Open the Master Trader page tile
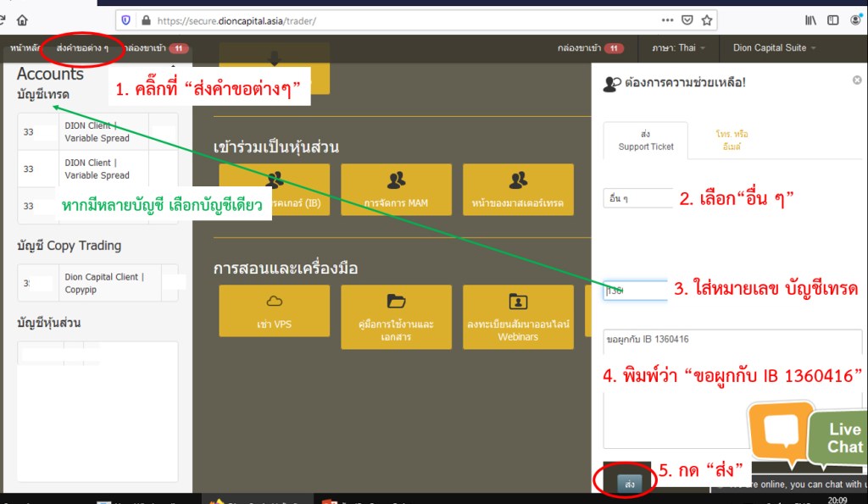Image resolution: width=868 pixels, height=504 pixels. click(x=518, y=191)
